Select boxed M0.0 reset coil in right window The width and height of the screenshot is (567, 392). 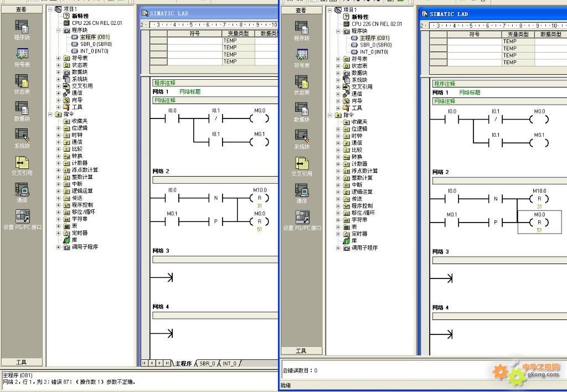pos(539,222)
